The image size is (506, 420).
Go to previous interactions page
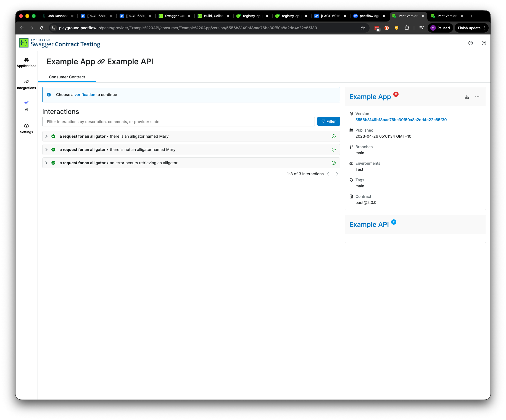[x=328, y=174]
